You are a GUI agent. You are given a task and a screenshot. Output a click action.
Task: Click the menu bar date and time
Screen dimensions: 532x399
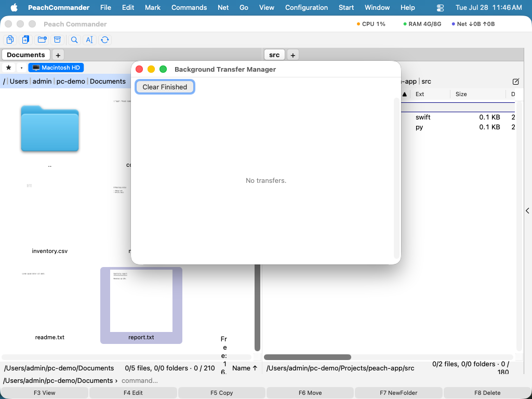[x=488, y=7]
